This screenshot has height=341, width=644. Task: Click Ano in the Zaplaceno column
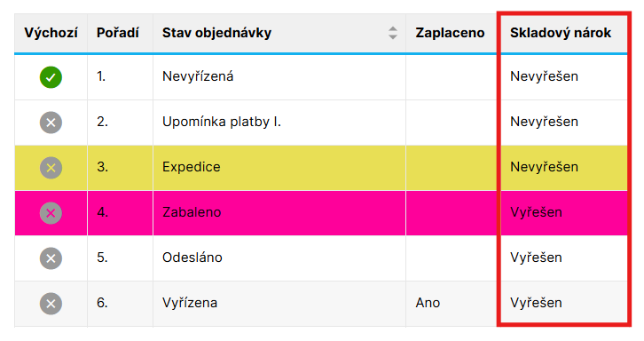point(428,303)
